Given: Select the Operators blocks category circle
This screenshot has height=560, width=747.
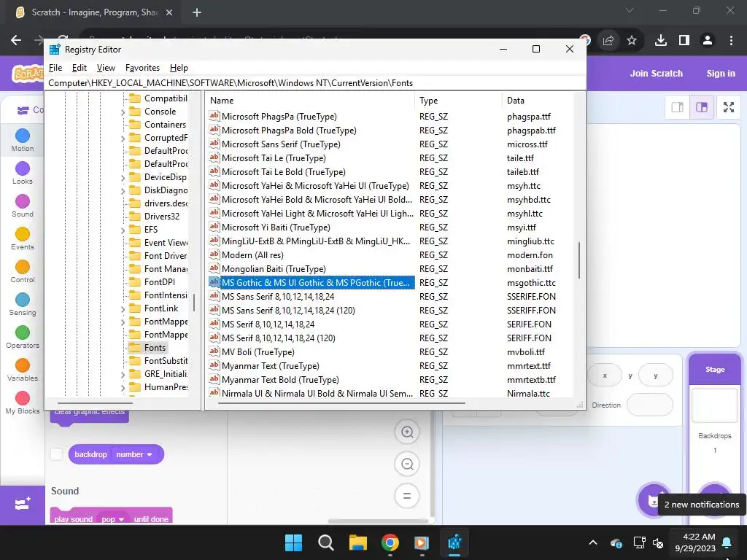Looking at the screenshot, I should coord(23,332).
